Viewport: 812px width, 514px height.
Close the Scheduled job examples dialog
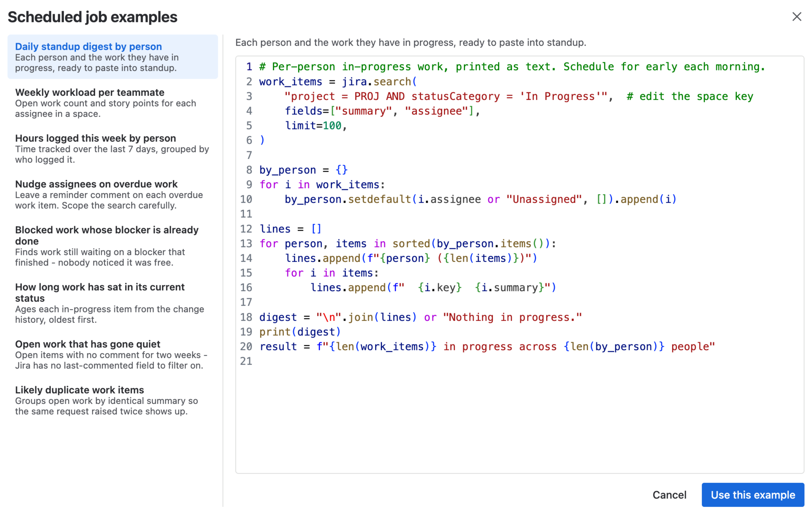[x=796, y=17]
